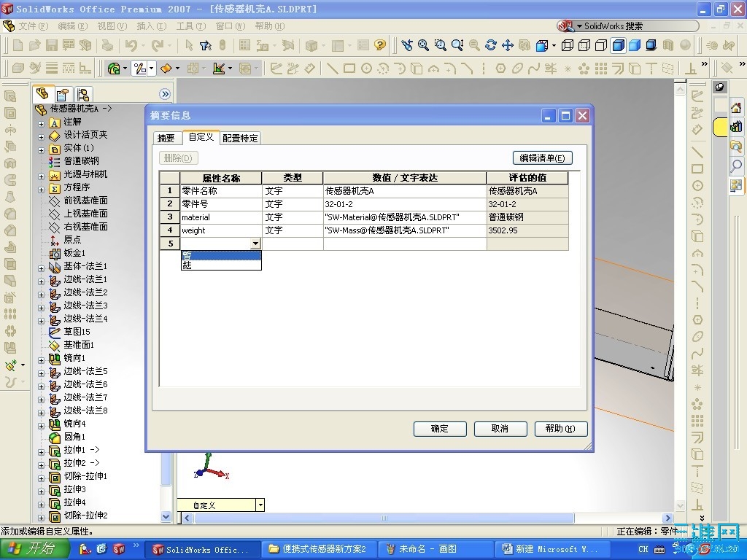Select the Zoom to Fit icon
The image size is (747, 560).
[424, 45]
